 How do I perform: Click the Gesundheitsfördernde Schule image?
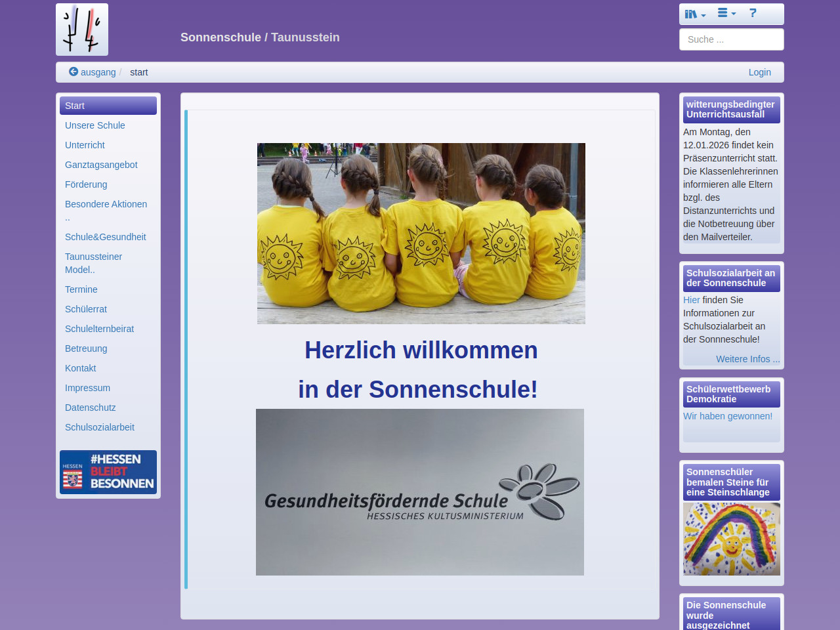coord(420,492)
